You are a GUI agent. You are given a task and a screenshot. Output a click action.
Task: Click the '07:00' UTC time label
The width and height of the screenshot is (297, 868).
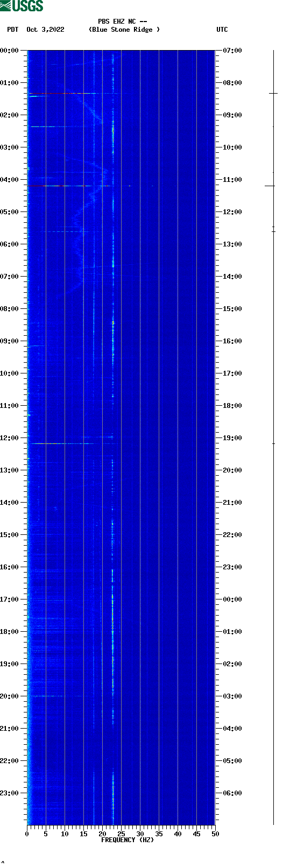tap(232, 51)
